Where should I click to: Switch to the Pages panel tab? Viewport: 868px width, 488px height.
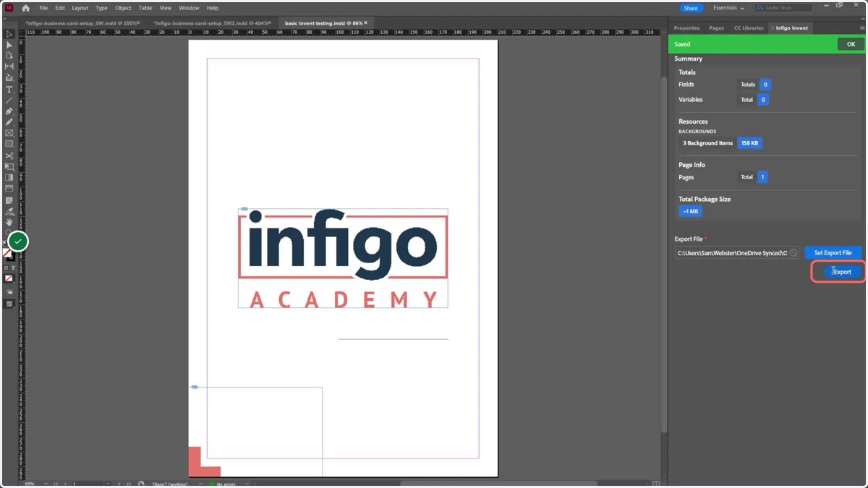click(x=716, y=28)
